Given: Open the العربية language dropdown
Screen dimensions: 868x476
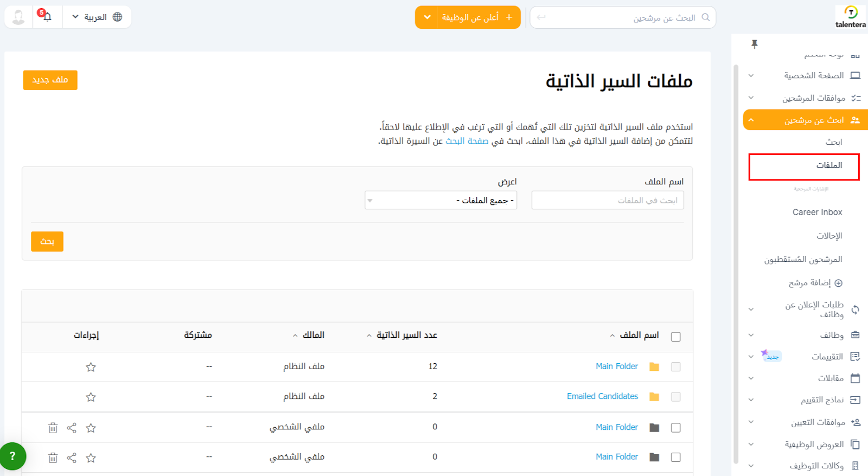Looking at the screenshot, I should 97,17.
